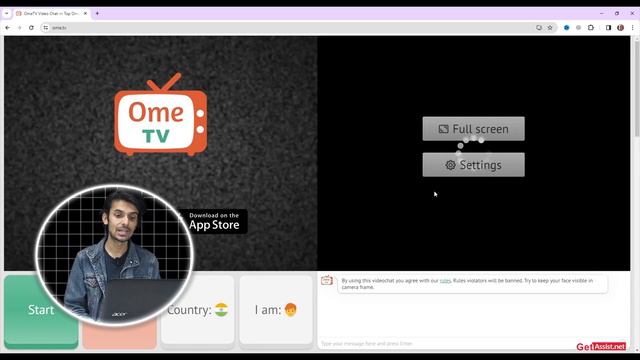The width and height of the screenshot is (640, 360).
Task: Bookmark page with the star icon
Action: 550,28
